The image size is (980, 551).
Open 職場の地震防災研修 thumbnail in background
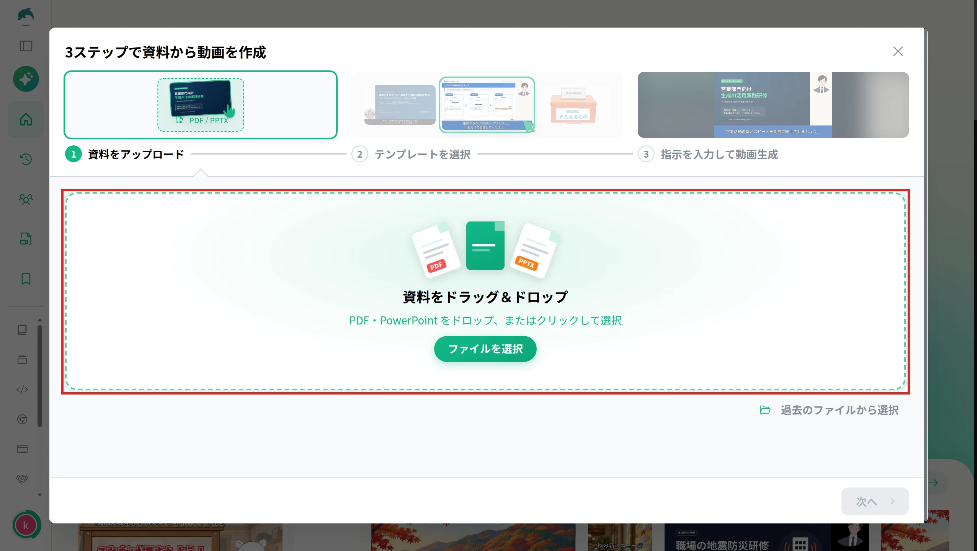coord(766,537)
